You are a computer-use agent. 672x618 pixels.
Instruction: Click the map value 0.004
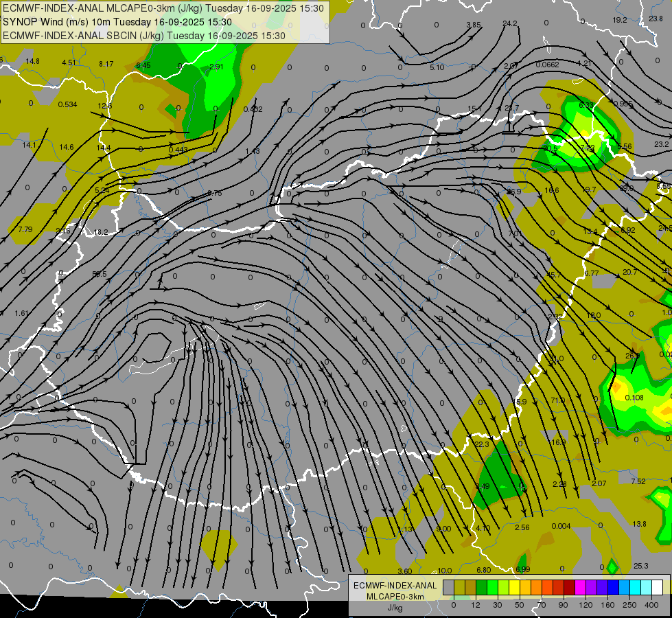561,526
